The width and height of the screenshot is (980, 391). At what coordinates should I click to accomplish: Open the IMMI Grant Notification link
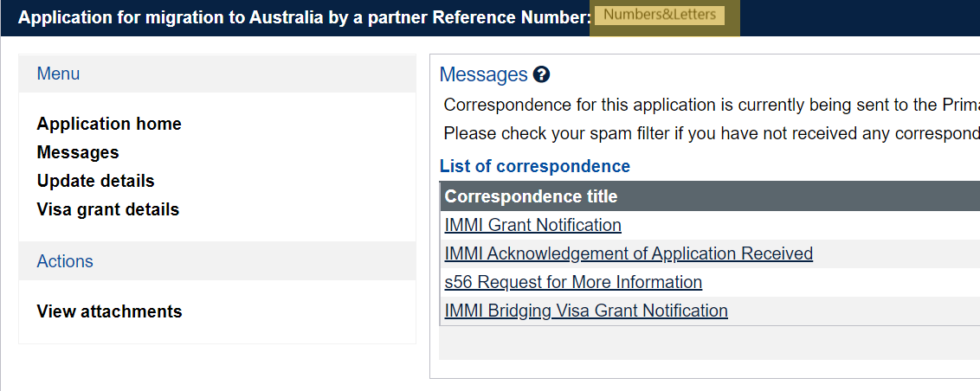(x=532, y=225)
